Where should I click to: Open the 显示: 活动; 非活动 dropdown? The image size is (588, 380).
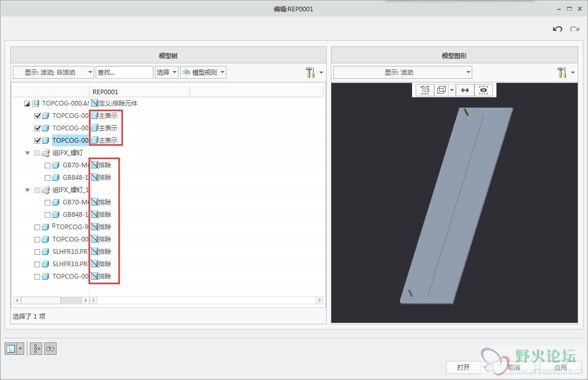(x=54, y=73)
